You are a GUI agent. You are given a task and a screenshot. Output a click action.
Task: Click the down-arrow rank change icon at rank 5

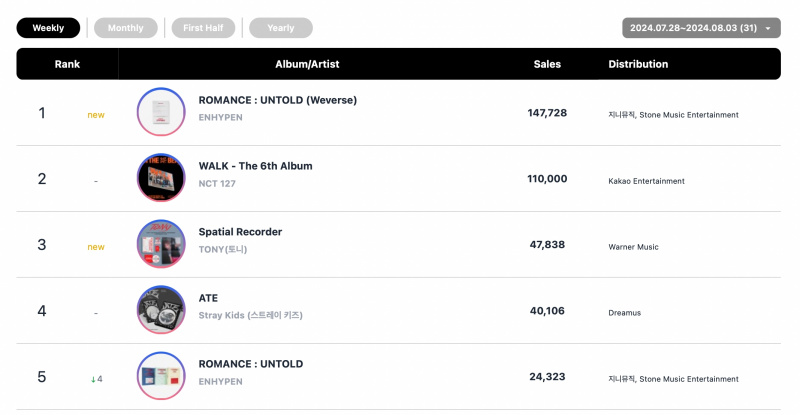(x=93, y=379)
